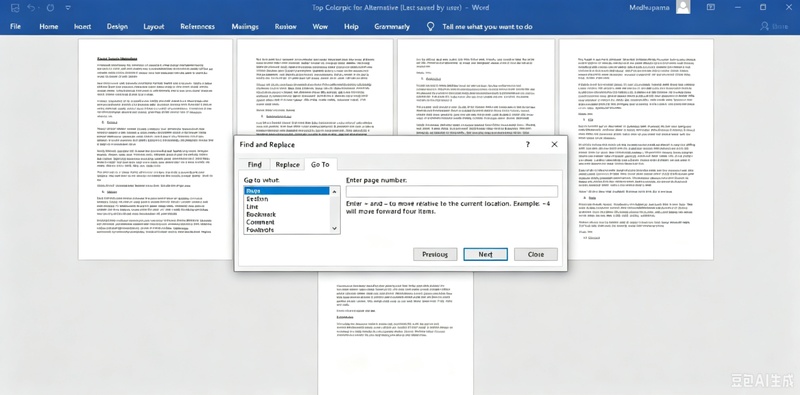Click the lightbulb Tell Me icon
The width and height of the screenshot is (800, 395).
point(430,26)
